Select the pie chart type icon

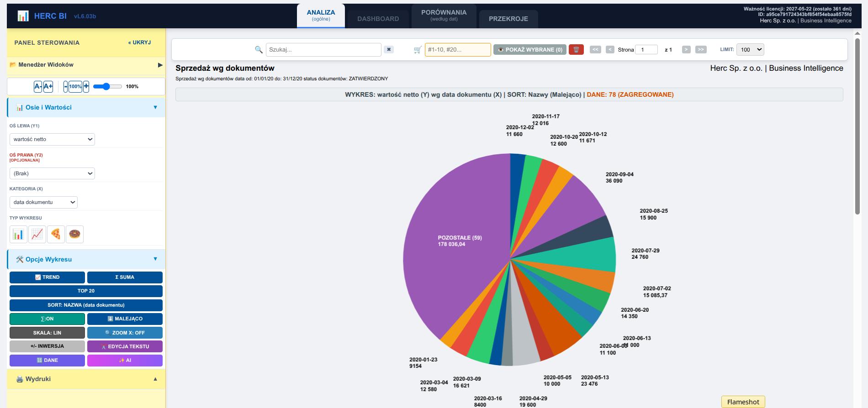pyautogui.click(x=56, y=234)
